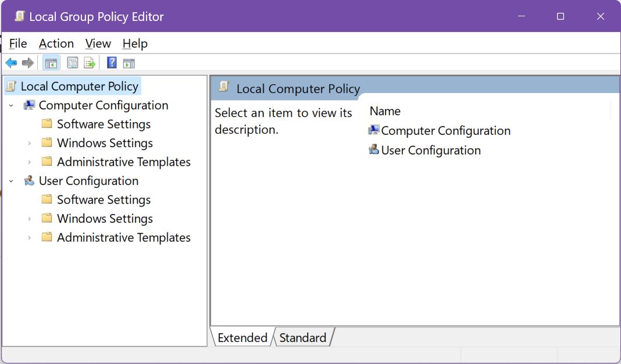This screenshot has height=364, width=621.
Task: Click scroll icon in right pane header
Action: pyautogui.click(x=224, y=86)
